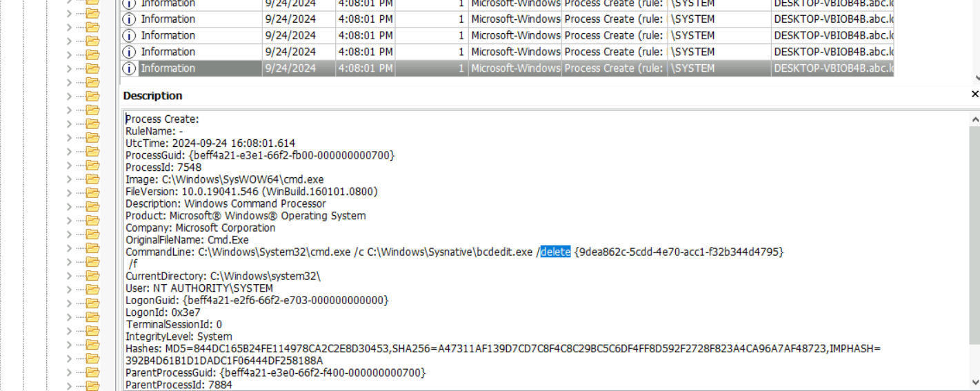Viewport: 980px width, 391px height.
Task: Click the Process Create category cell in the highlighted row
Action: click(x=614, y=68)
